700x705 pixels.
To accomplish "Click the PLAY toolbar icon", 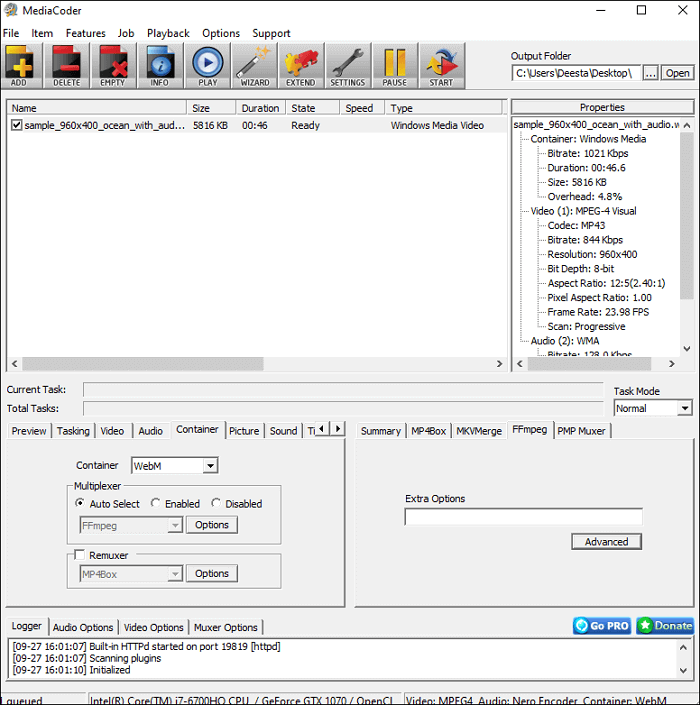I will [207, 65].
